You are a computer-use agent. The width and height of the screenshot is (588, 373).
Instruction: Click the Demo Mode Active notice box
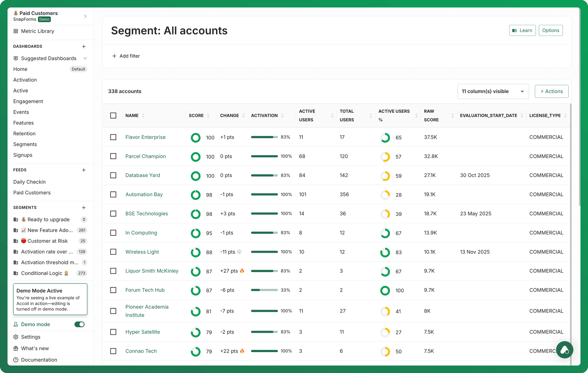point(50,299)
